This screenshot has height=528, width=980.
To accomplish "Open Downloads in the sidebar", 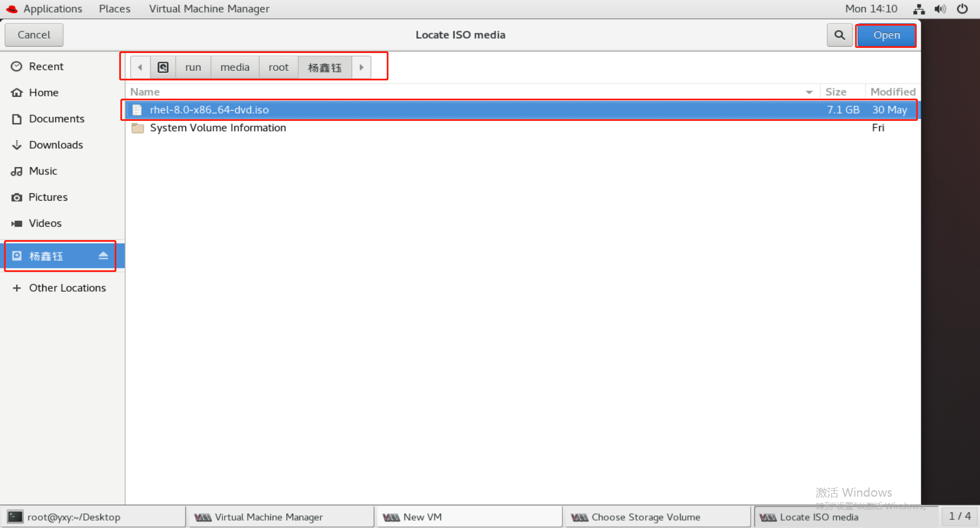I will tap(62, 145).
